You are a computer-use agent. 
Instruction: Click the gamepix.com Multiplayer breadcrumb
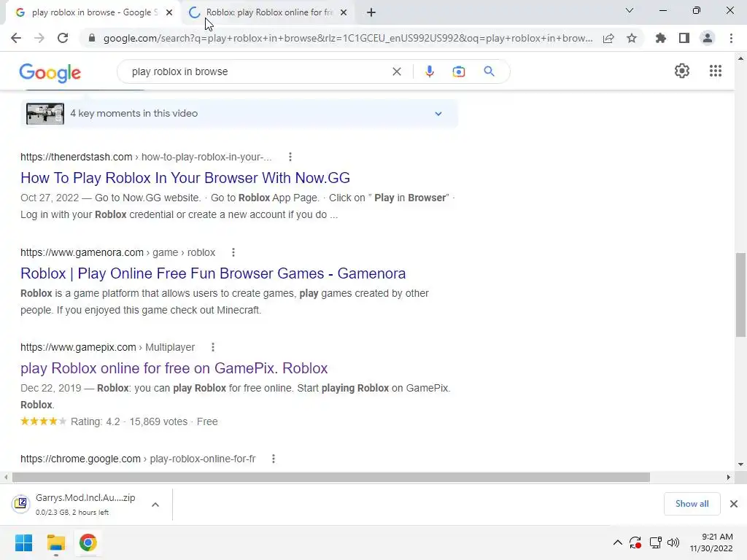(x=107, y=347)
